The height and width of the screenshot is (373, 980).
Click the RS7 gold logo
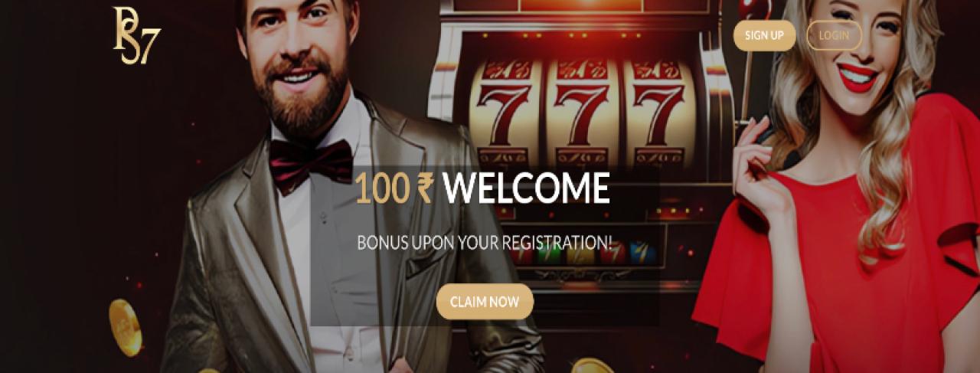pos(137,35)
